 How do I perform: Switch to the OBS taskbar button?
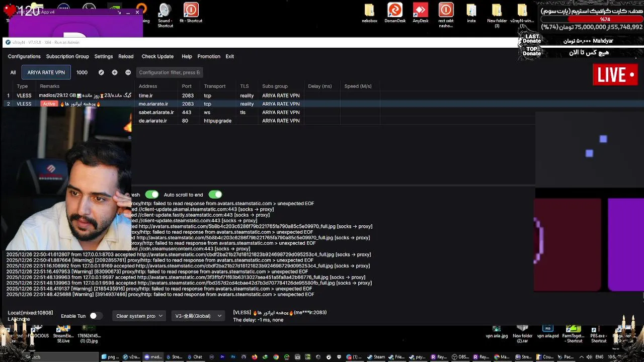pyautogui.click(x=460, y=357)
